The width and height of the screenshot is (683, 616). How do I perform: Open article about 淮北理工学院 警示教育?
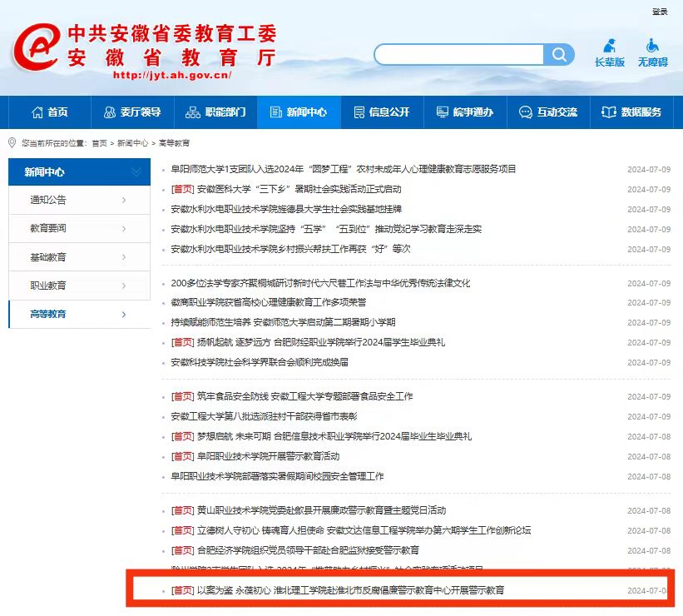349,590
